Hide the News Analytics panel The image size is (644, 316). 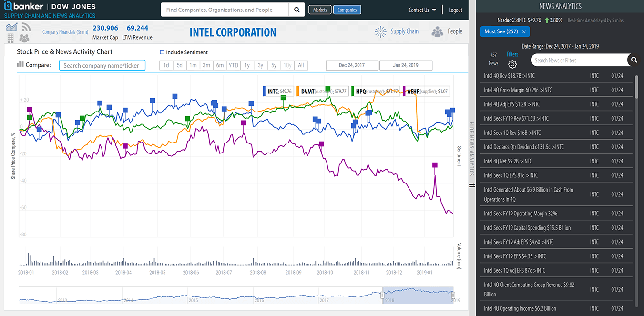tap(472, 149)
